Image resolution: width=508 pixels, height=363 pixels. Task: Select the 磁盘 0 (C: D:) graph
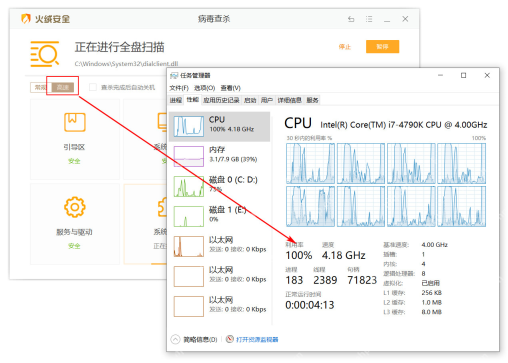point(189,186)
